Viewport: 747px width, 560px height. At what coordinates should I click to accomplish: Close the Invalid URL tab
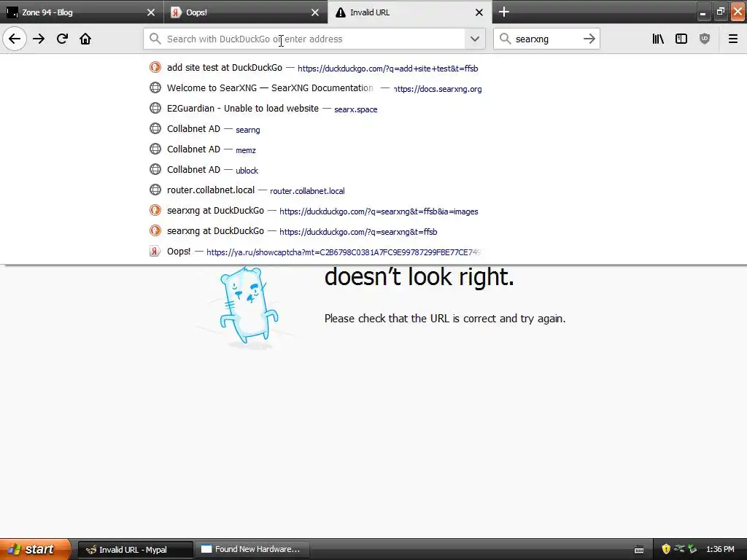[479, 12]
